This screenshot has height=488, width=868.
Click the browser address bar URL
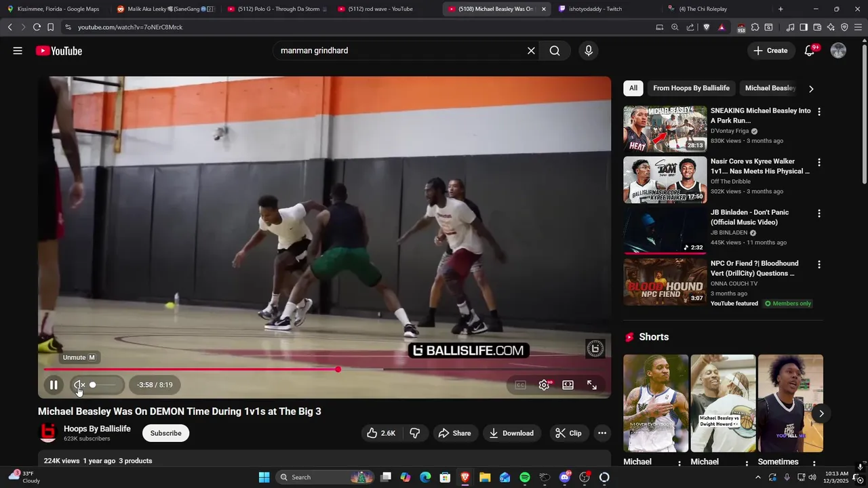click(130, 27)
